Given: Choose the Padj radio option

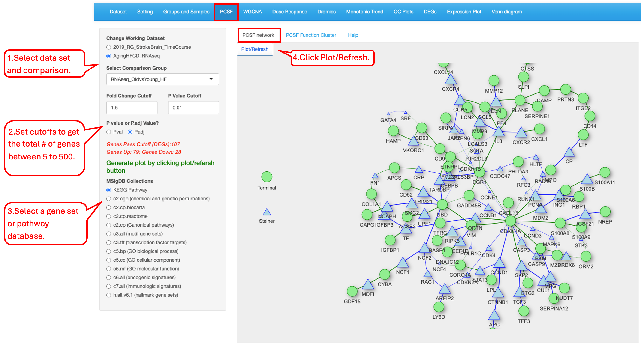Looking at the screenshot, I should tap(130, 132).
